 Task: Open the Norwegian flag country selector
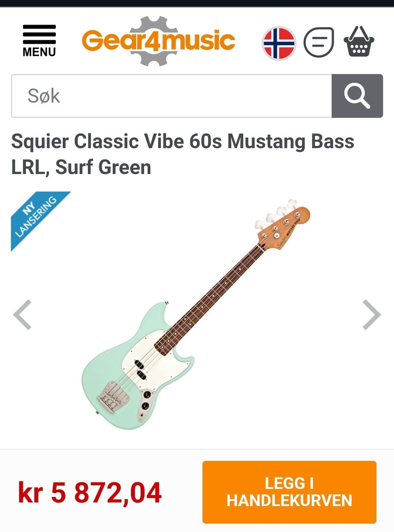point(279,43)
